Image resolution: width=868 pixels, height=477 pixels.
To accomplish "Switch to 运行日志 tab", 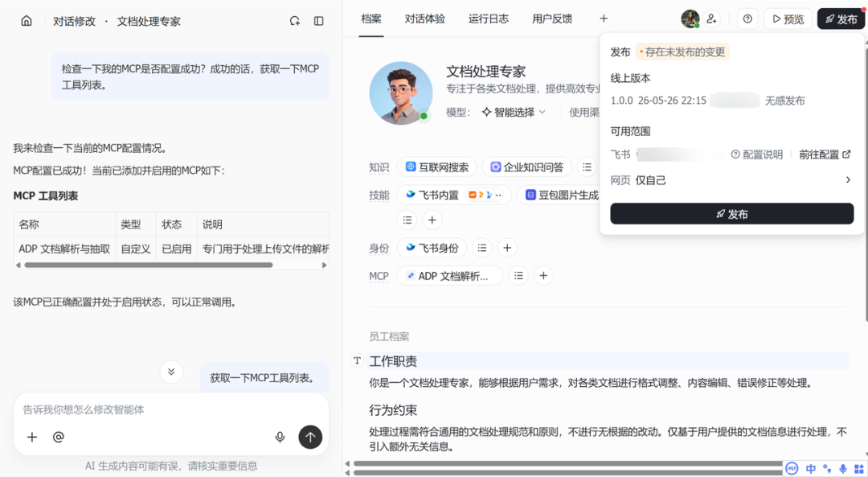I will tap(489, 19).
